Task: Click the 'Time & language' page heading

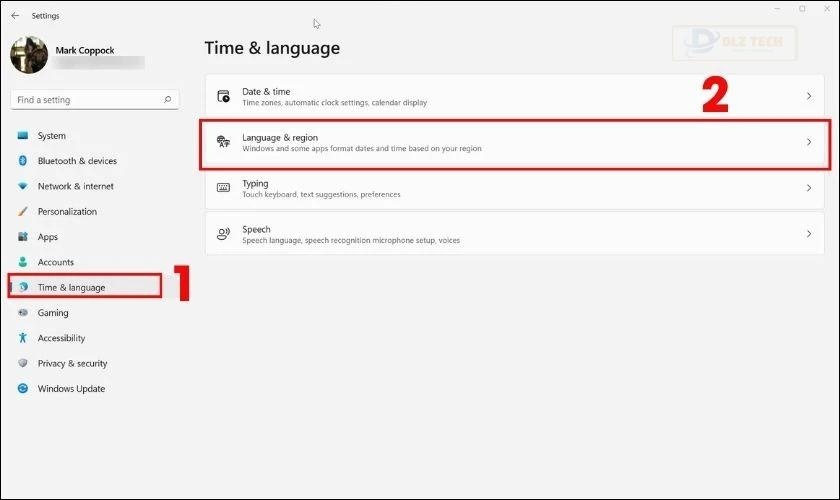Action: pos(272,48)
